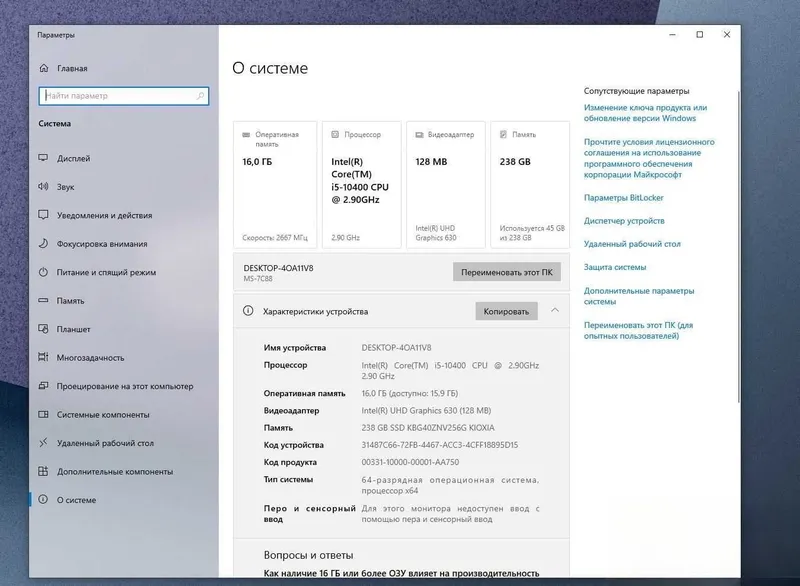This screenshot has width=800, height=586.
Task: Click product ID 00331-10000-00001-AA750
Action: [410, 462]
